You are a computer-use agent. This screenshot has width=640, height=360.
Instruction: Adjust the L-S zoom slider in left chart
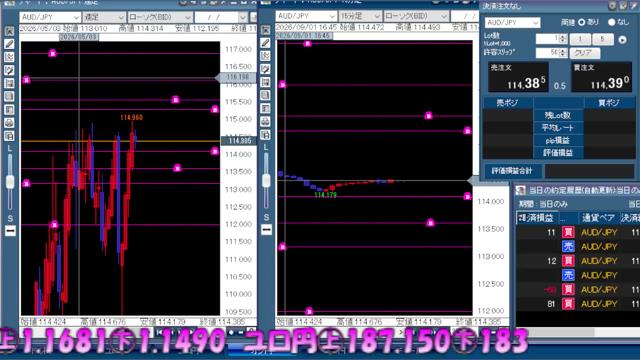(x=10, y=182)
